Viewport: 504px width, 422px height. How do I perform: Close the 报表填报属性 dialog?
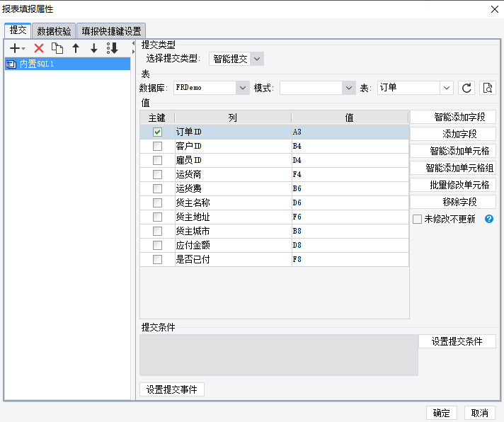[x=495, y=9]
